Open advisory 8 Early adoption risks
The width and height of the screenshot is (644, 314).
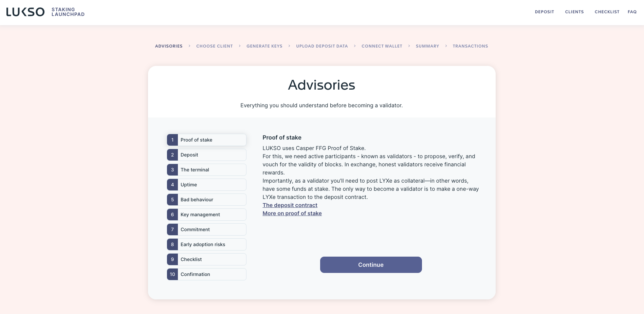[206, 244]
